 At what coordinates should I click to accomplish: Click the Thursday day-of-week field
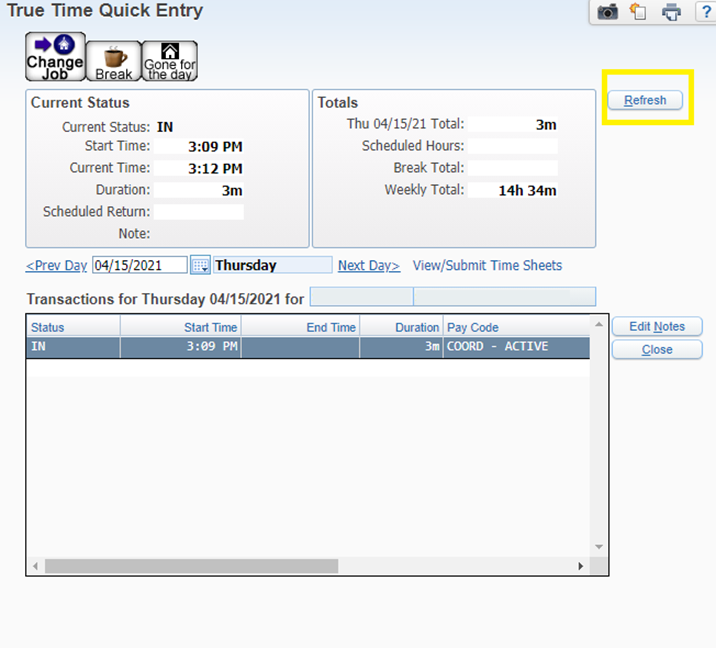pyautogui.click(x=273, y=265)
